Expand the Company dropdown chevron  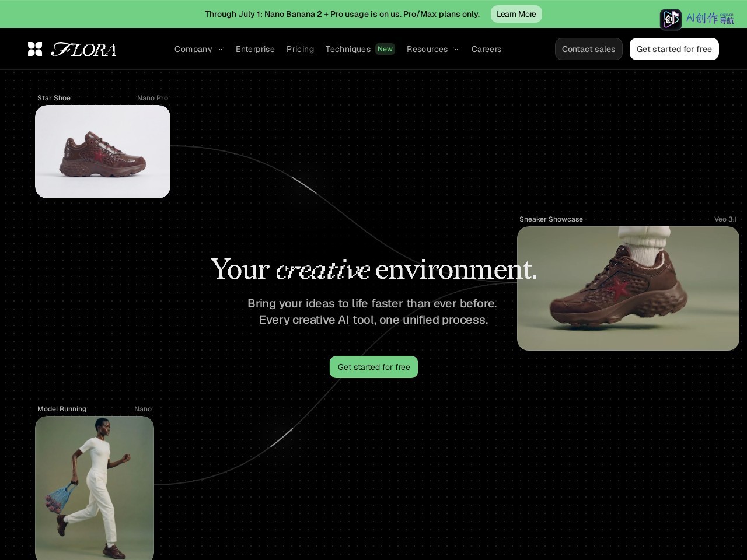point(221,50)
